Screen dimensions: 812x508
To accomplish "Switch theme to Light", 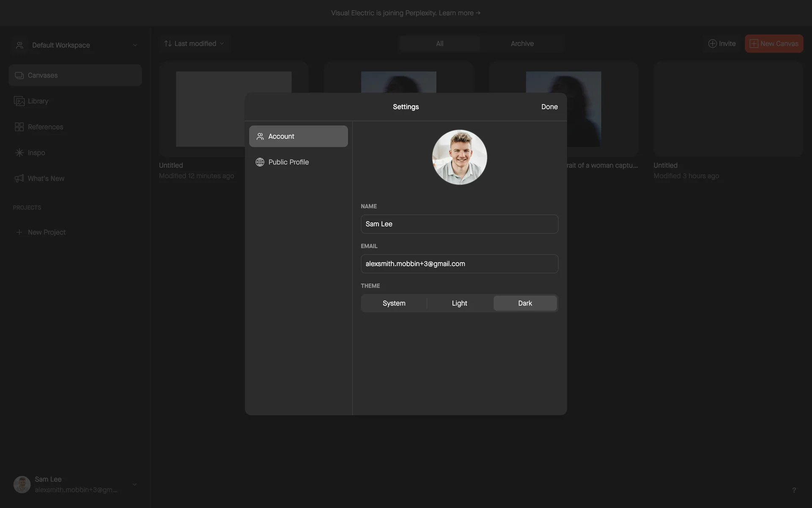I will click(459, 303).
